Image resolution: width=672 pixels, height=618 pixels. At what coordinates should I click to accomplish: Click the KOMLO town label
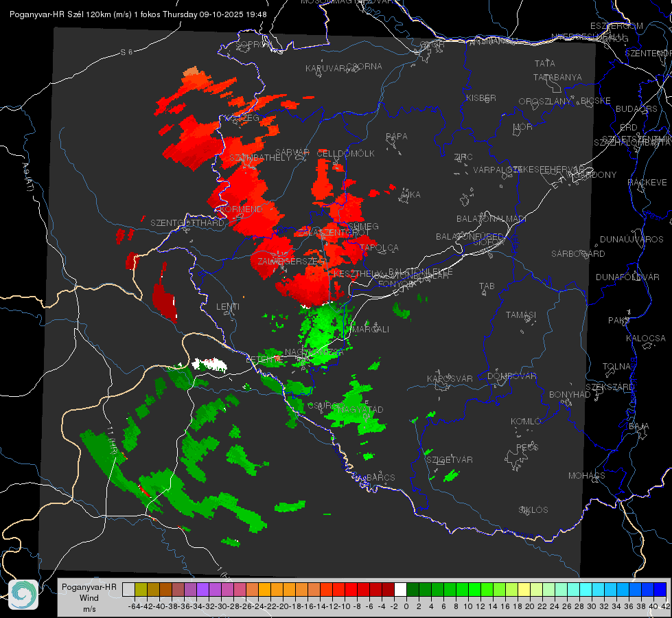(526, 422)
